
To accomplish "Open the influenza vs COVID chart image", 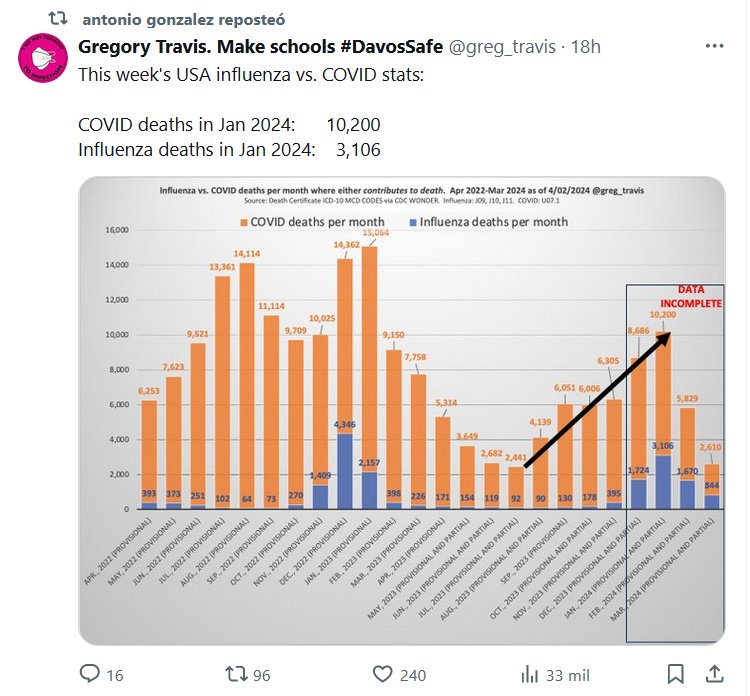I will [401, 410].
